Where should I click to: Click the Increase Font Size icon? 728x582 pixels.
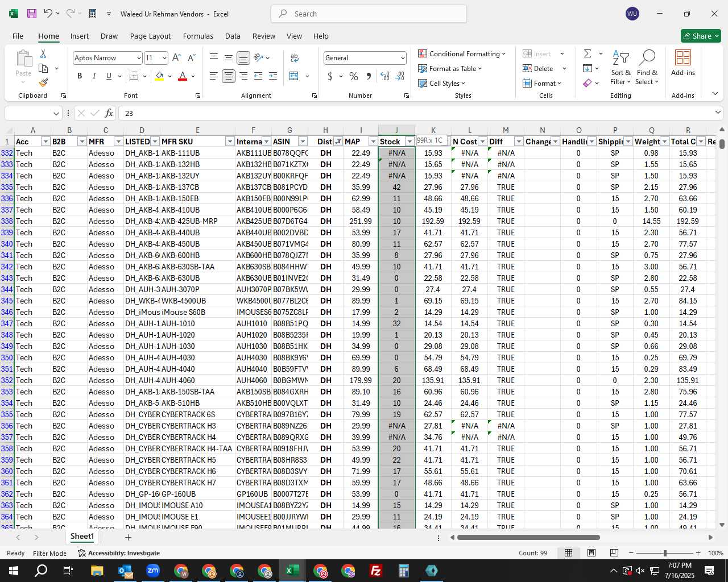[x=176, y=57]
